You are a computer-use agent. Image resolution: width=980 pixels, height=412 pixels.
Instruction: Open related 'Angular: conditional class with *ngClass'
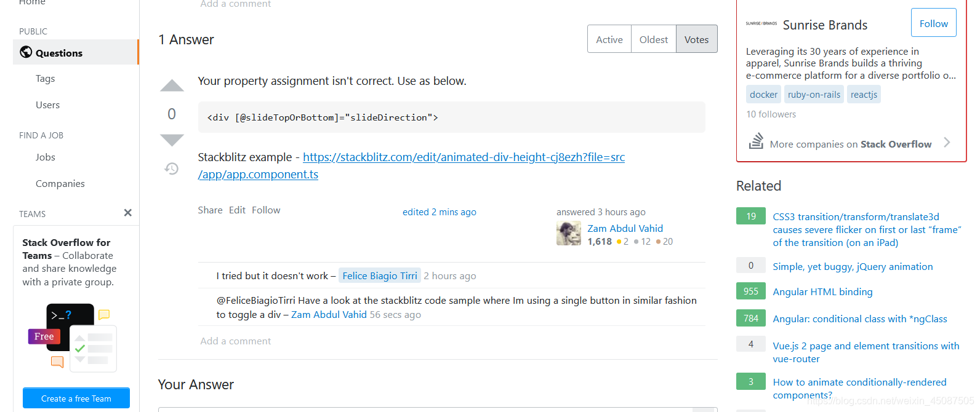860,319
